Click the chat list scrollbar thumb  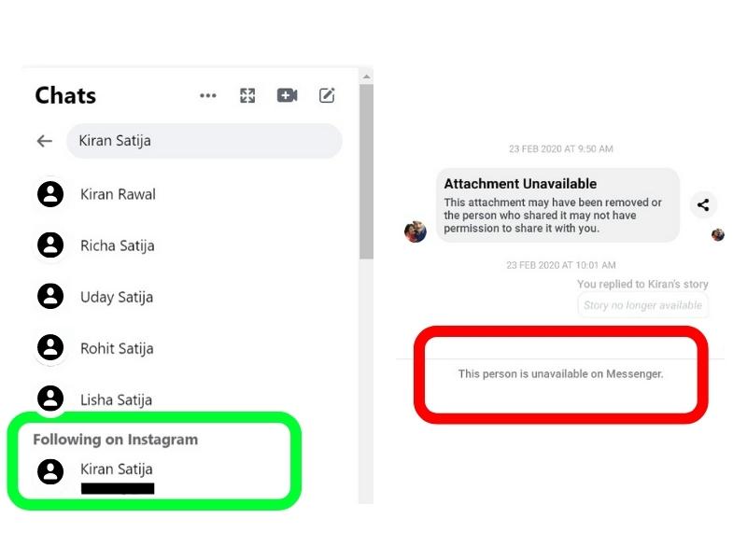point(366,172)
